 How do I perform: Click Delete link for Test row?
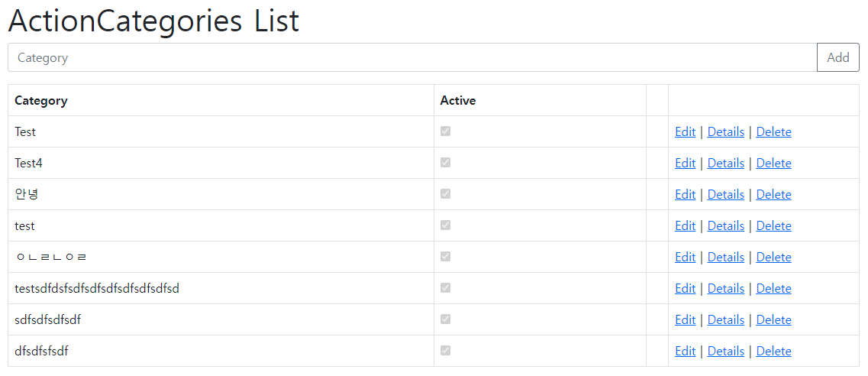[x=773, y=131]
